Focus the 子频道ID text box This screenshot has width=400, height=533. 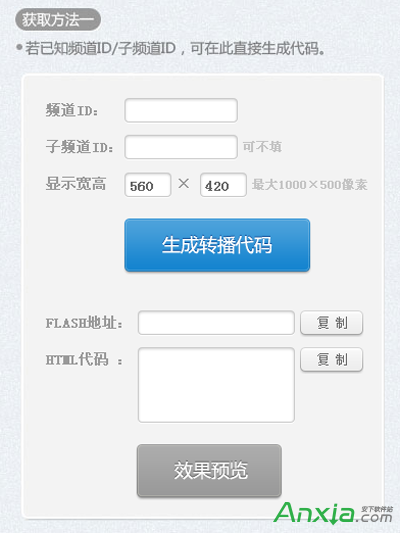point(181,147)
